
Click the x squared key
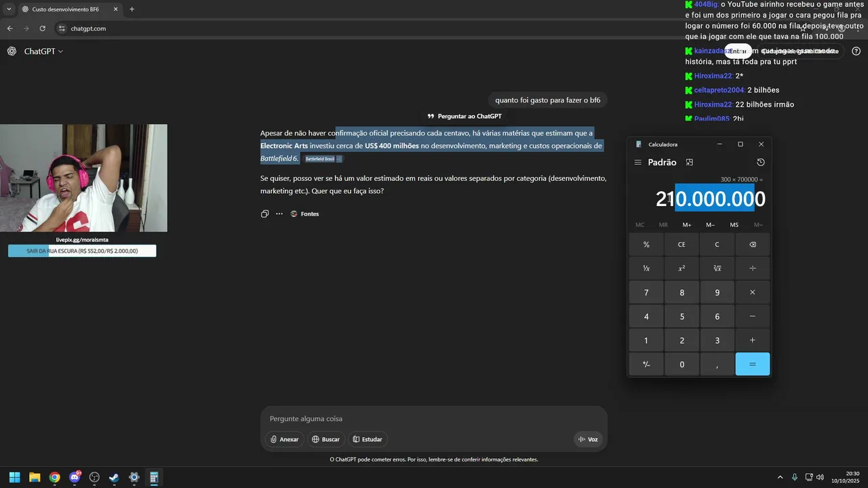[x=682, y=268]
